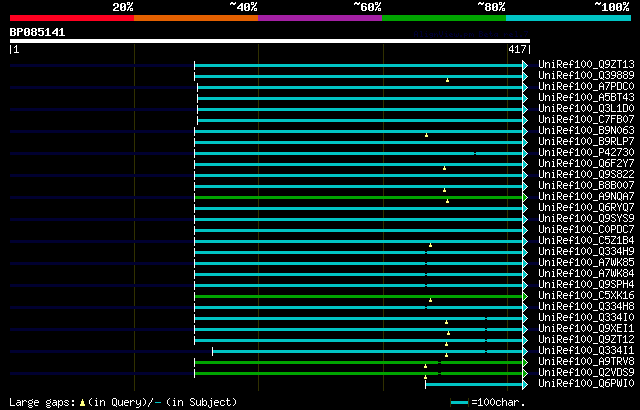Select the UniRef100_B8B007 entry

point(586,186)
